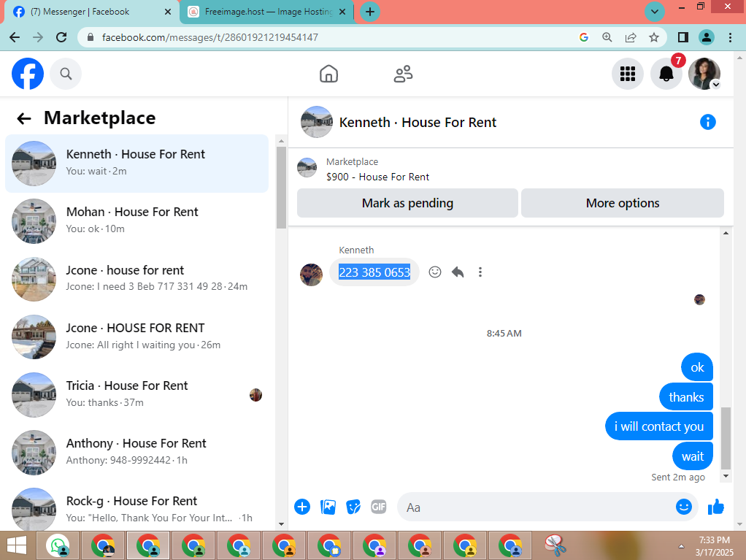746x560 pixels.
Task: Select Jcone · house for rent chat (24m)
Action: point(136,280)
